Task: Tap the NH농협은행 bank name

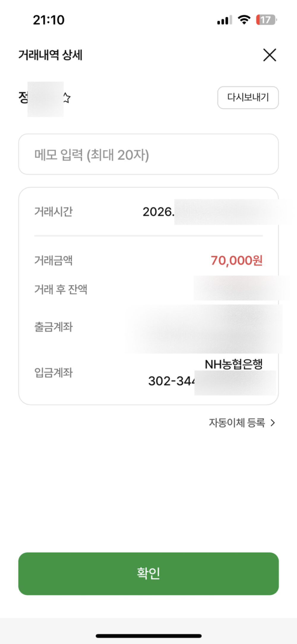Action: click(x=233, y=364)
